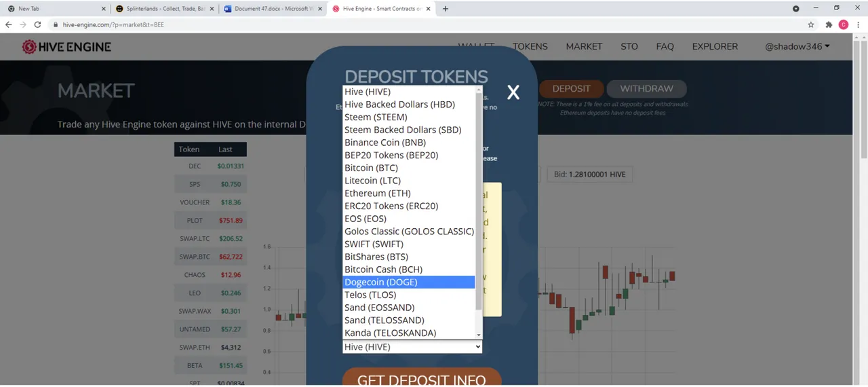Image resolution: width=868 pixels, height=387 pixels.
Task: Select Bitcoin Cash (BCH) option
Action: click(409, 270)
